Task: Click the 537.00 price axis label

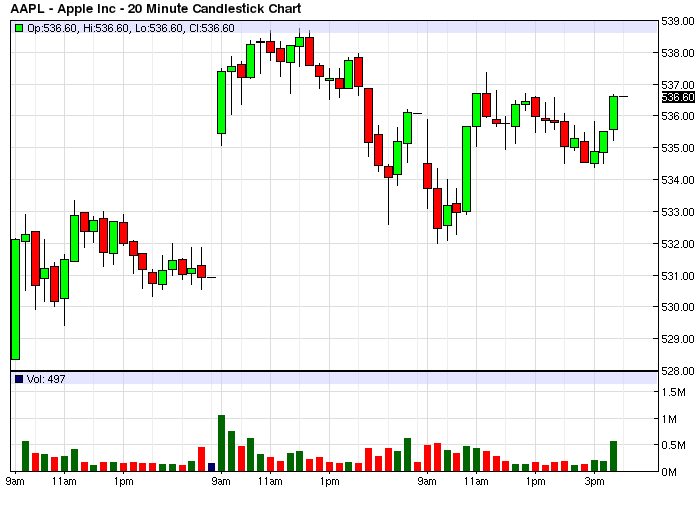Action: click(x=678, y=84)
